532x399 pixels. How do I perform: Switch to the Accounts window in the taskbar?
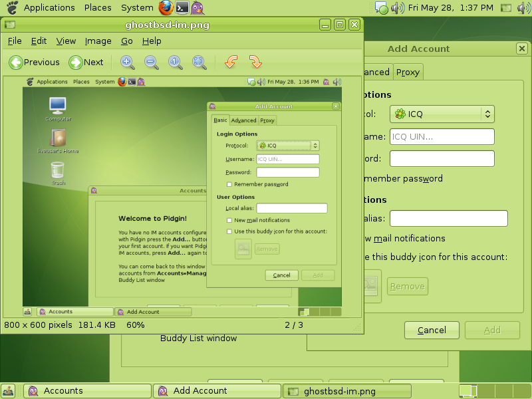88,391
